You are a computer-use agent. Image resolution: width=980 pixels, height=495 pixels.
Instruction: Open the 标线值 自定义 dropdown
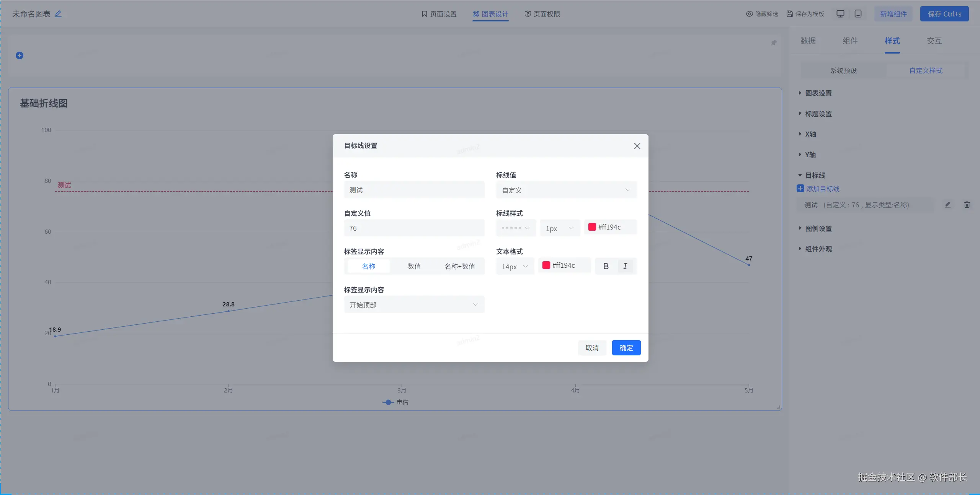click(x=566, y=190)
